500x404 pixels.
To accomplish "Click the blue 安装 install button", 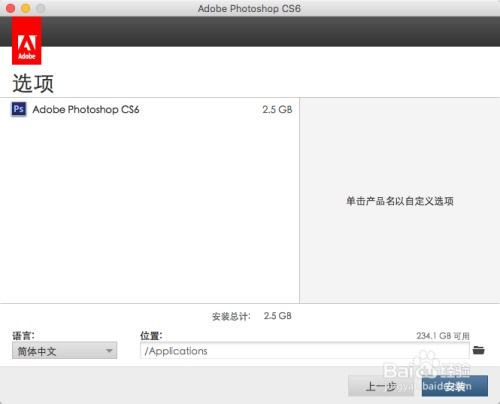I will coord(455,386).
